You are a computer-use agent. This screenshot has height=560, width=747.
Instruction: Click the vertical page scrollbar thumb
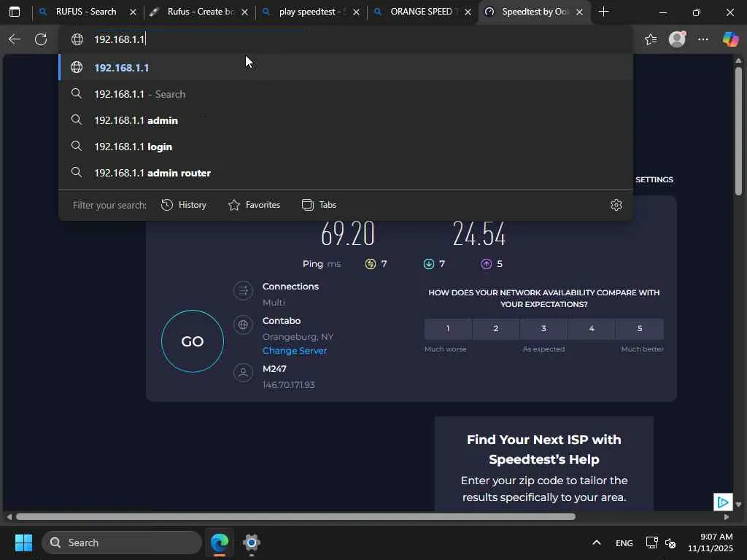[738, 131]
